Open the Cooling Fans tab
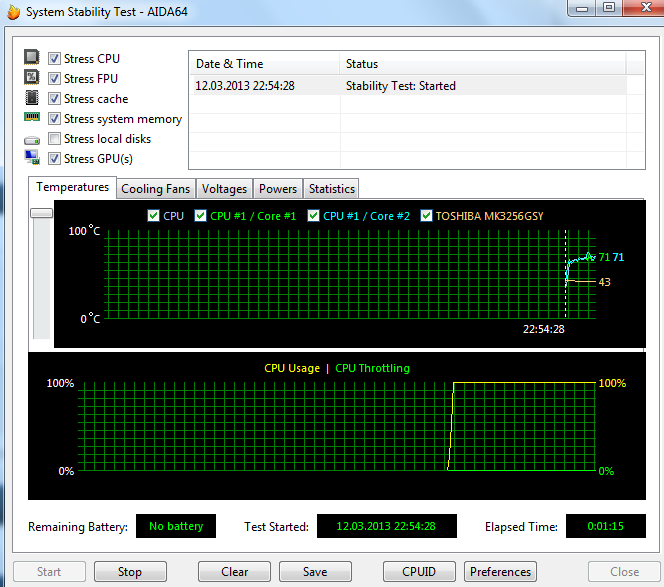Screen dimensions: 664x587 point(155,189)
